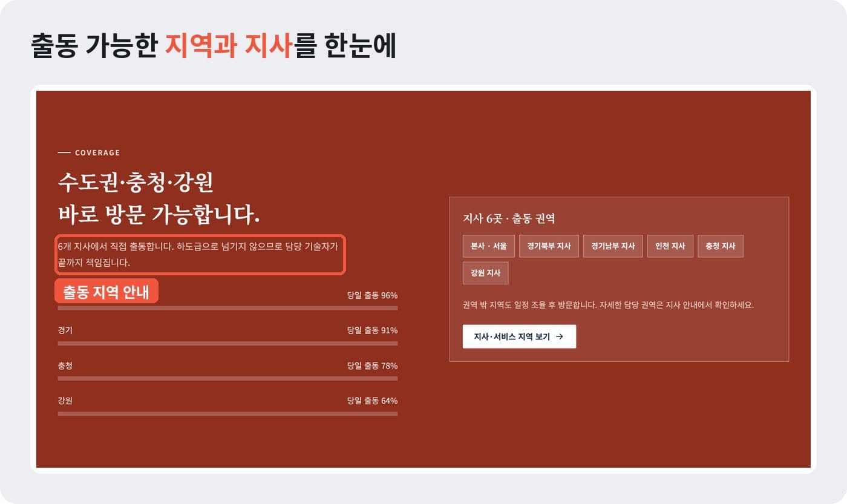Screen dimensions: 847x504
Task: Click the 당일 출동 96% progress bar
Action: pyautogui.click(x=227, y=308)
